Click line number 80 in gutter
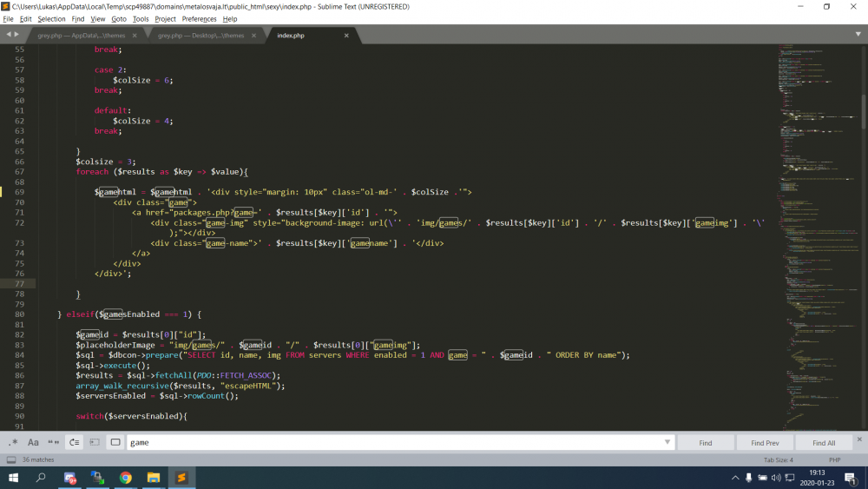Image resolution: width=868 pixels, height=489 pixels. pyautogui.click(x=19, y=314)
